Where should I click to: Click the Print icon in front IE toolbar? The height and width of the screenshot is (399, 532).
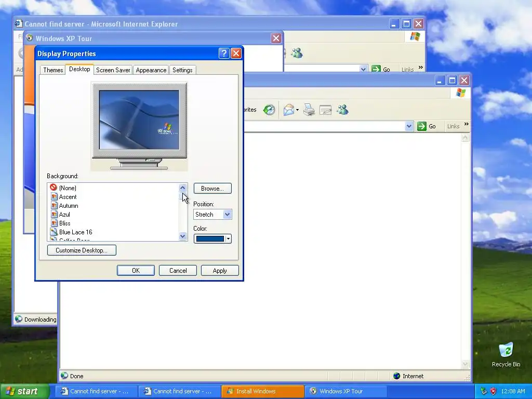[x=309, y=110]
